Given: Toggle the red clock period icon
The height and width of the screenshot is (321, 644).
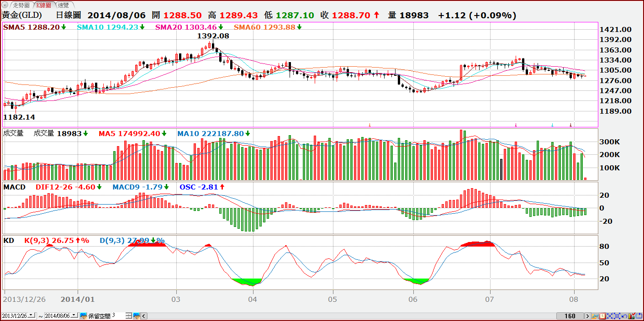Looking at the screenshot, I should (602, 316).
